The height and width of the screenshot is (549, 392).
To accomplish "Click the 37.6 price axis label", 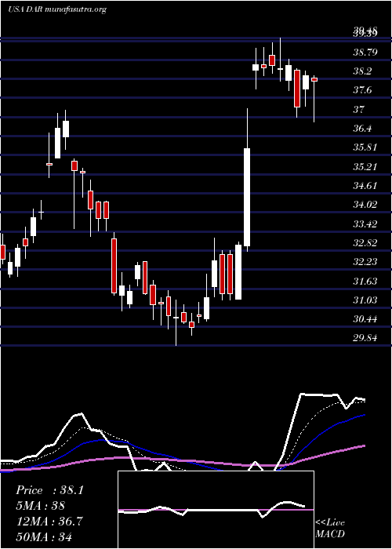I will (362, 91).
